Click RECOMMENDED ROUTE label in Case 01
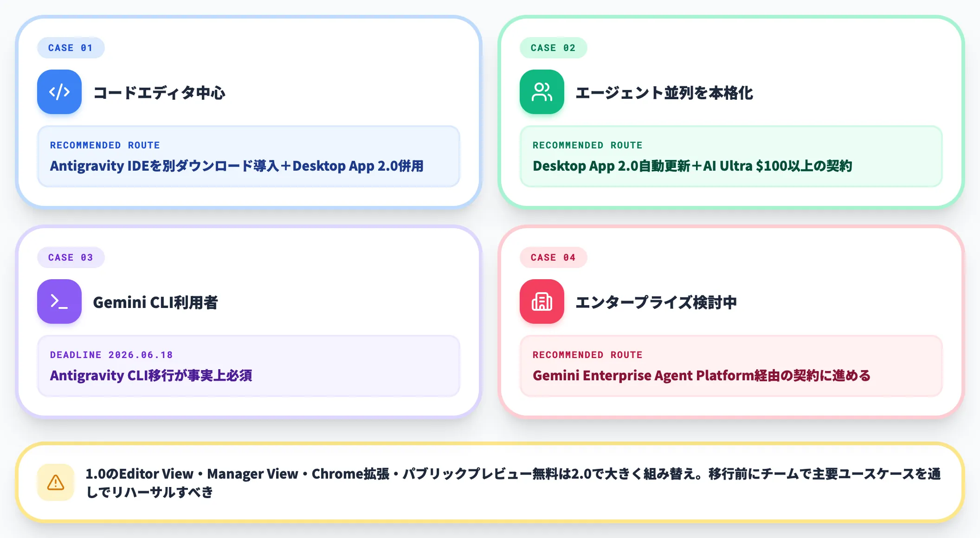Screen dimensions: 980x538 pos(105,145)
